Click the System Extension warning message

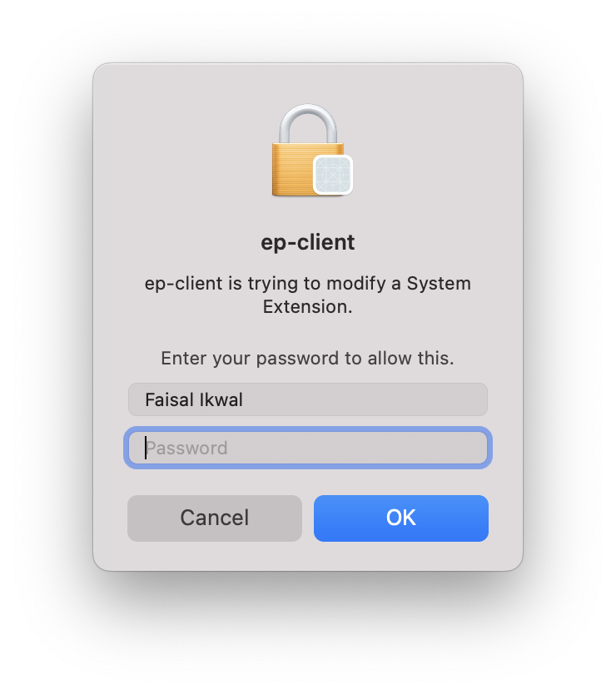pos(308,295)
